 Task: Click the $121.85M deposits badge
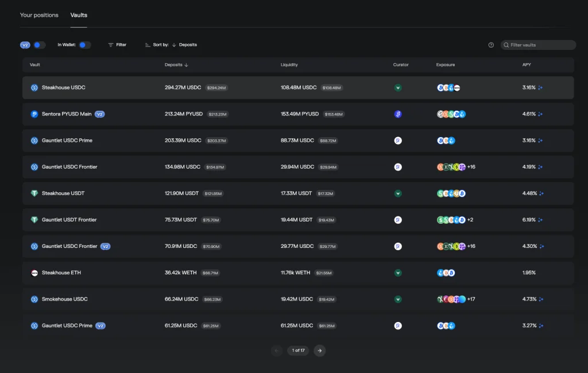[213, 194]
